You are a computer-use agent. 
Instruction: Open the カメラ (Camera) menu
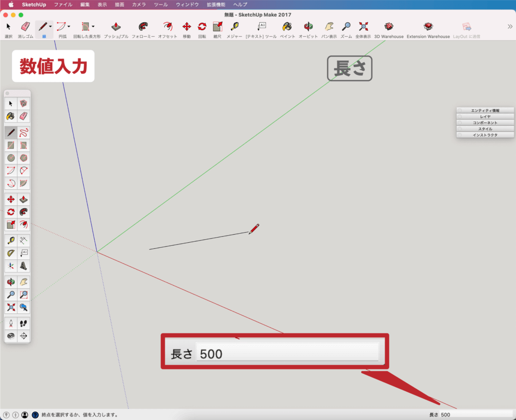point(139,4)
